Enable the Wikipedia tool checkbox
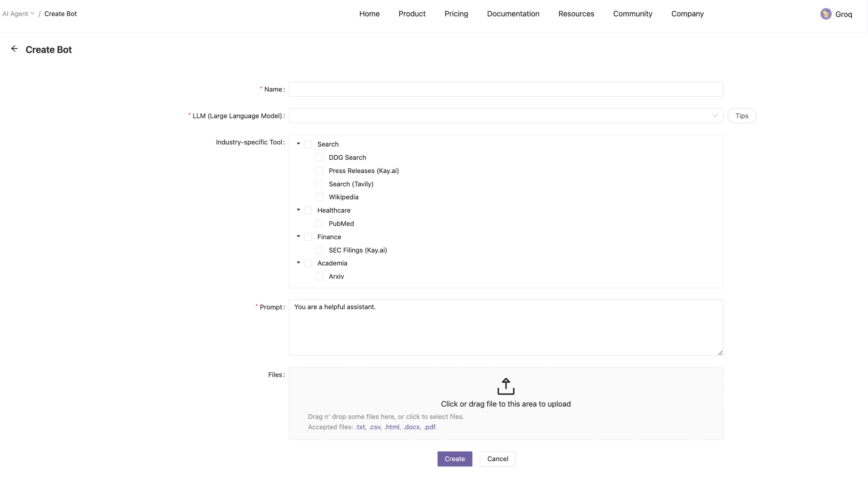The width and height of the screenshot is (868, 489). click(x=319, y=197)
